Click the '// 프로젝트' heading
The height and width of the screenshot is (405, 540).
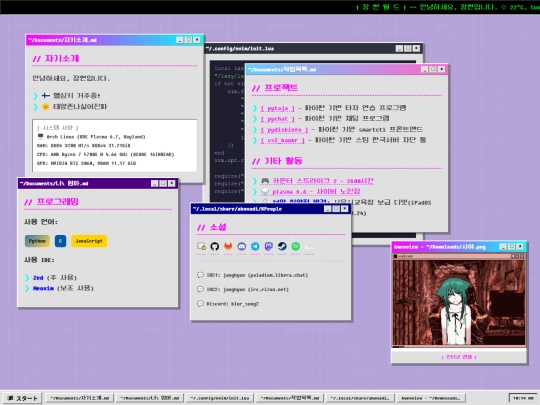[x=275, y=88]
